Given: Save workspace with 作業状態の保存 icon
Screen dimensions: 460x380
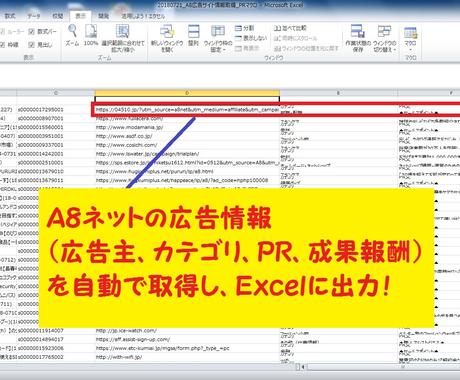Looking at the screenshot, I should pyautogui.click(x=358, y=38).
